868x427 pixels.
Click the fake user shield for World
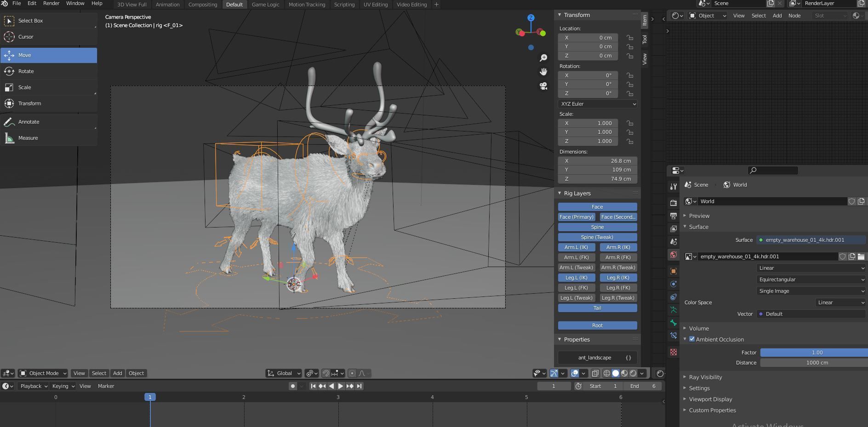pos(851,201)
